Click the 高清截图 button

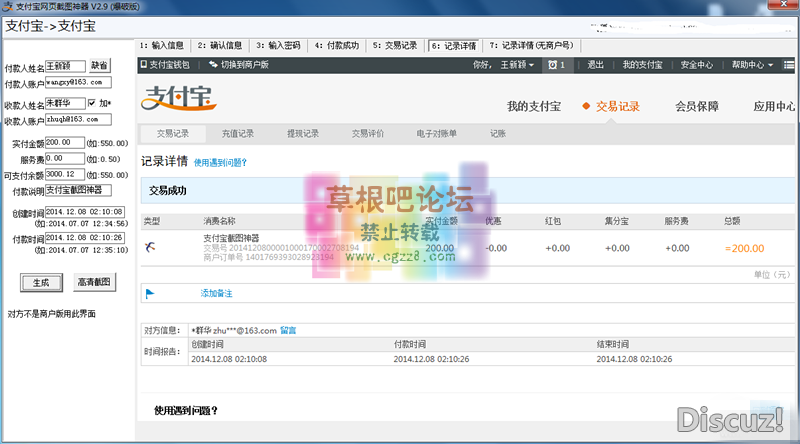tap(94, 282)
